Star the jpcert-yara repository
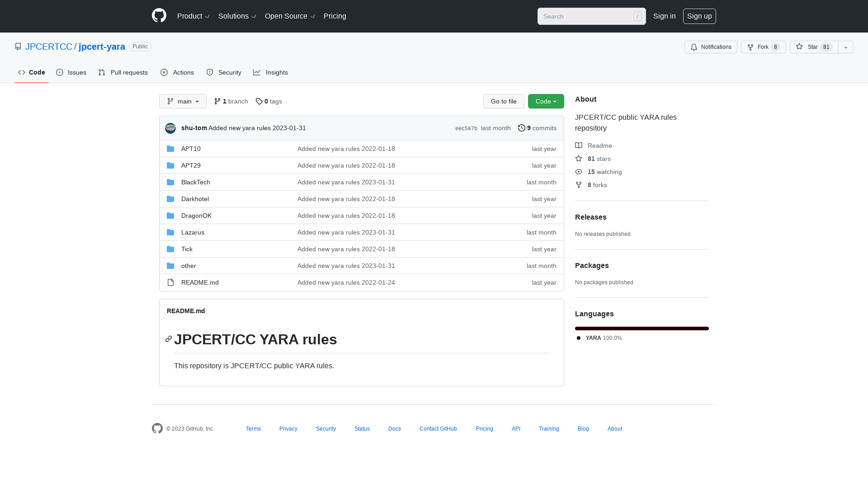The height and width of the screenshot is (488, 868). (x=814, y=47)
